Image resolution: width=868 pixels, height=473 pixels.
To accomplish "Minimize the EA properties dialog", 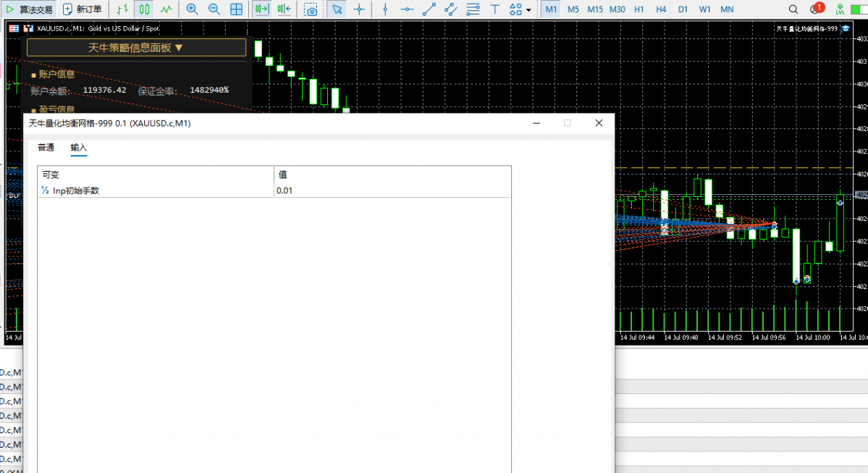I will 536,123.
